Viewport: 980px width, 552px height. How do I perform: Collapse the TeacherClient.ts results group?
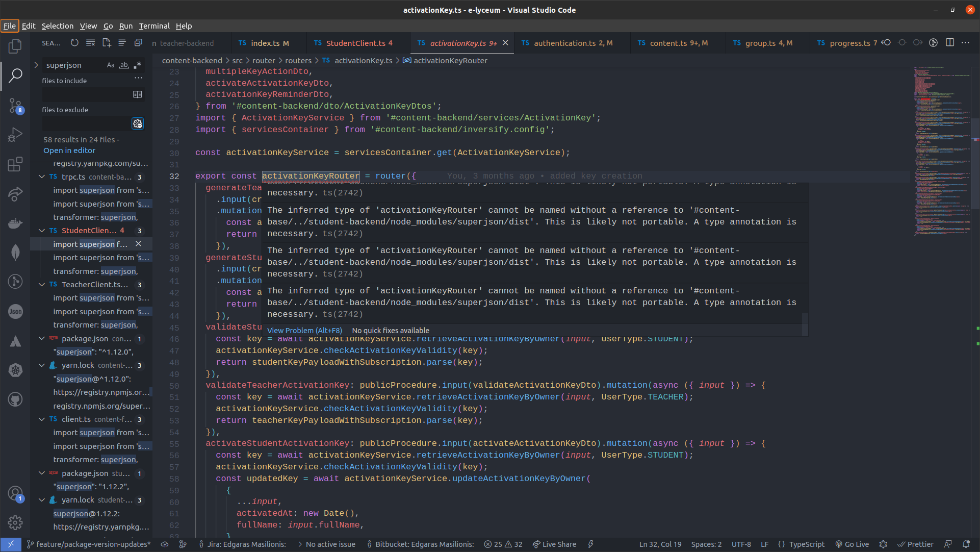tap(42, 285)
